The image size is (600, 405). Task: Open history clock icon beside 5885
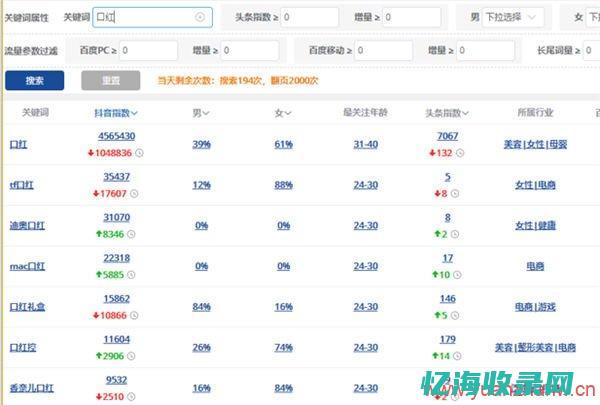131,275
